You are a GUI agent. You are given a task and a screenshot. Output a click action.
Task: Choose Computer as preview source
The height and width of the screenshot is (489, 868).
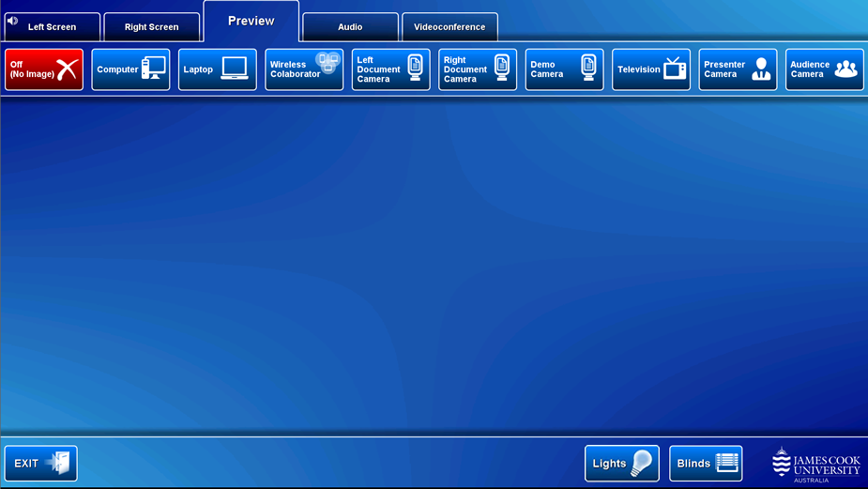pyautogui.click(x=130, y=69)
